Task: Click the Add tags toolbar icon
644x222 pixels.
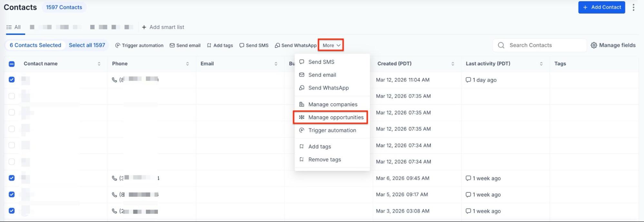Action: pyautogui.click(x=209, y=45)
